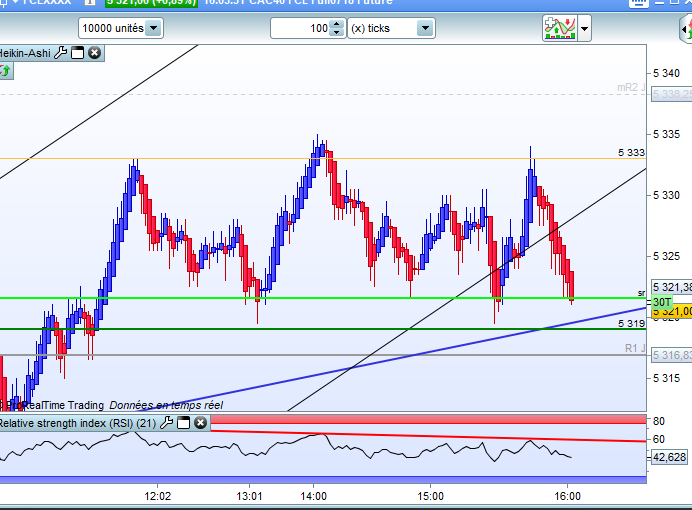The width and height of the screenshot is (692, 510).
Task: Click the yellow 5 321,00 current price label
Action: [x=673, y=311]
